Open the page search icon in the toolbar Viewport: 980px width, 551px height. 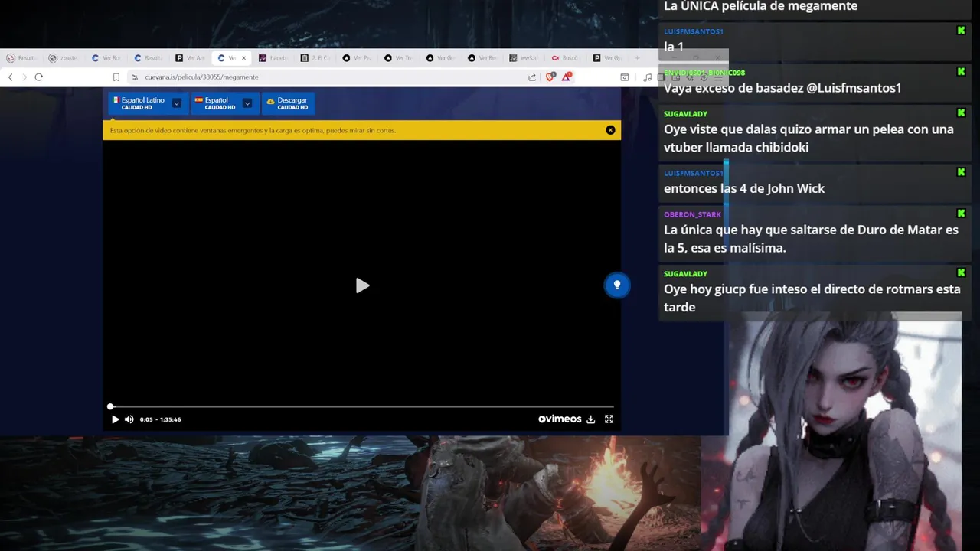click(625, 77)
